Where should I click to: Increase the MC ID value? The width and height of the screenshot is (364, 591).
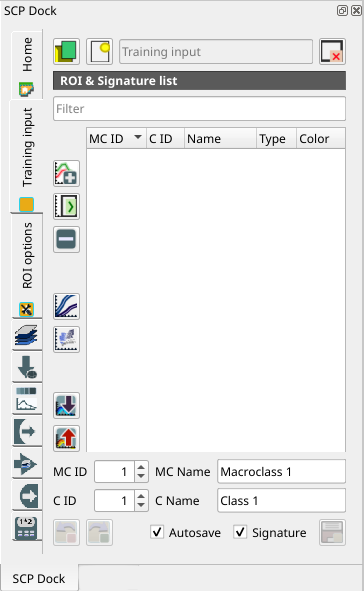tap(141, 467)
